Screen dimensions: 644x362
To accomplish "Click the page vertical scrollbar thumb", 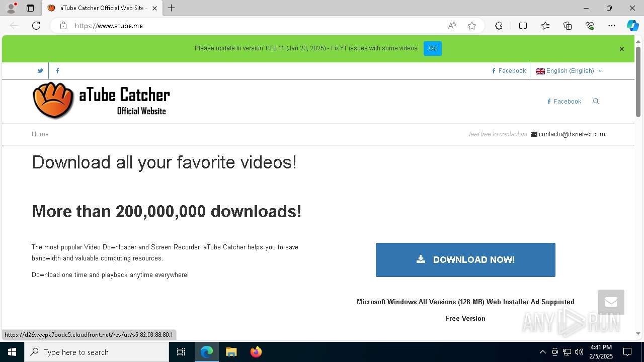I will pos(638,82).
